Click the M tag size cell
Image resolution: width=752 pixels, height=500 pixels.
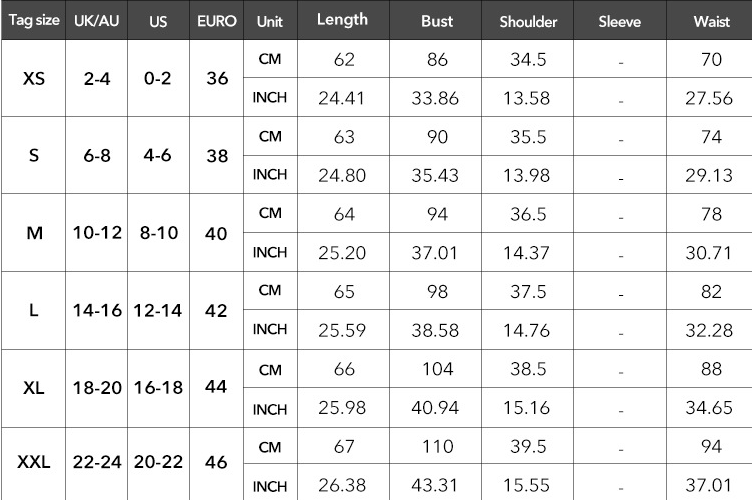pos(33,233)
